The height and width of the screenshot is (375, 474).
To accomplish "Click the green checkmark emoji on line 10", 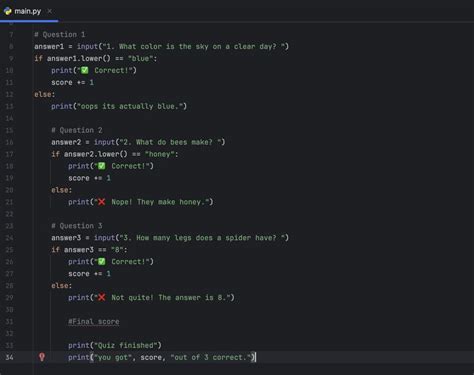I will pos(85,70).
